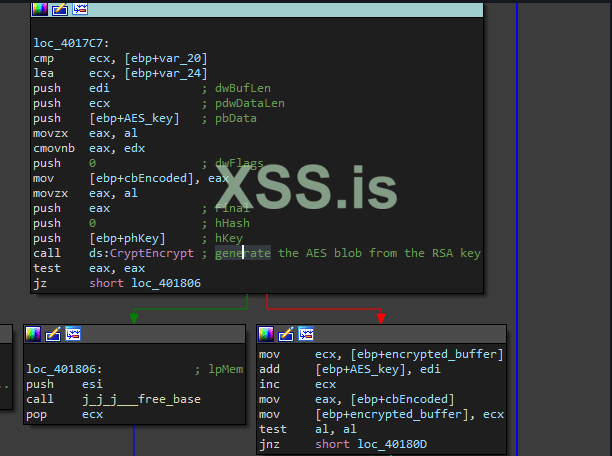This screenshot has height=456, width=612.
Task: Click 'short loc_401806' jump target
Action: [x=145, y=283]
